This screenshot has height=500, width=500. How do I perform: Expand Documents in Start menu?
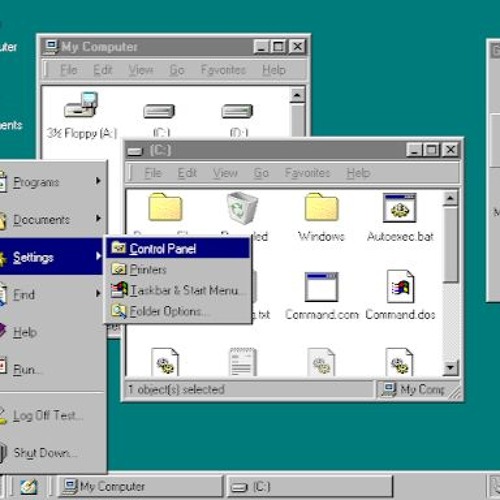point(51,219)
